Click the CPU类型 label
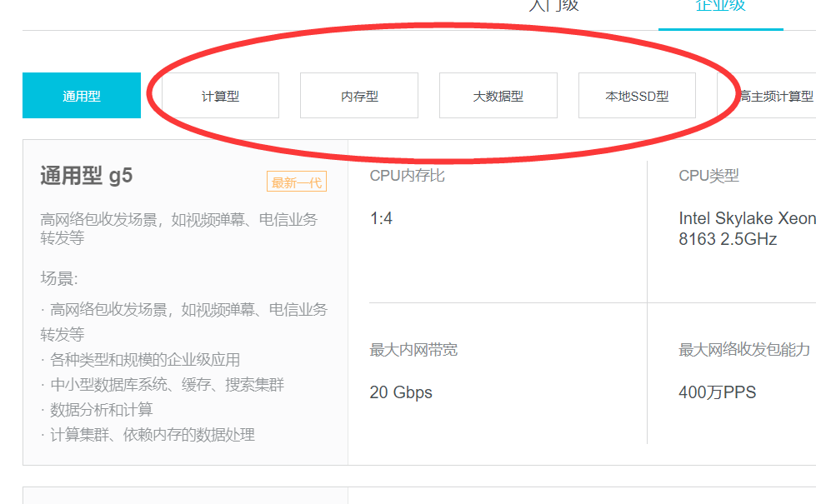This screenshot has height=504, width=816. 708,176
